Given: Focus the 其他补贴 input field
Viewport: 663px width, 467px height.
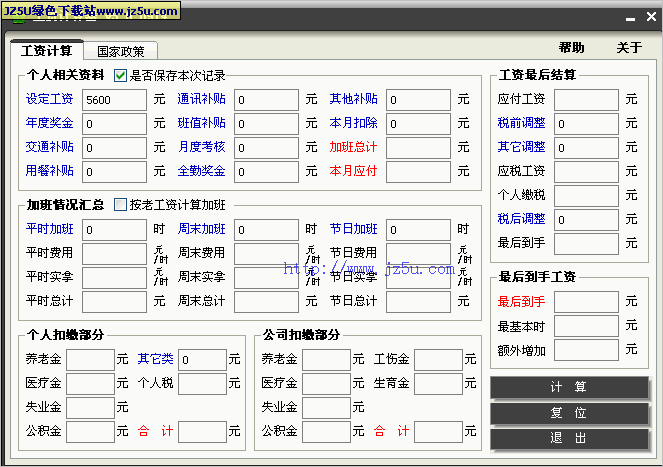Looking at the screenshot, I should click(x=418, y=100).
